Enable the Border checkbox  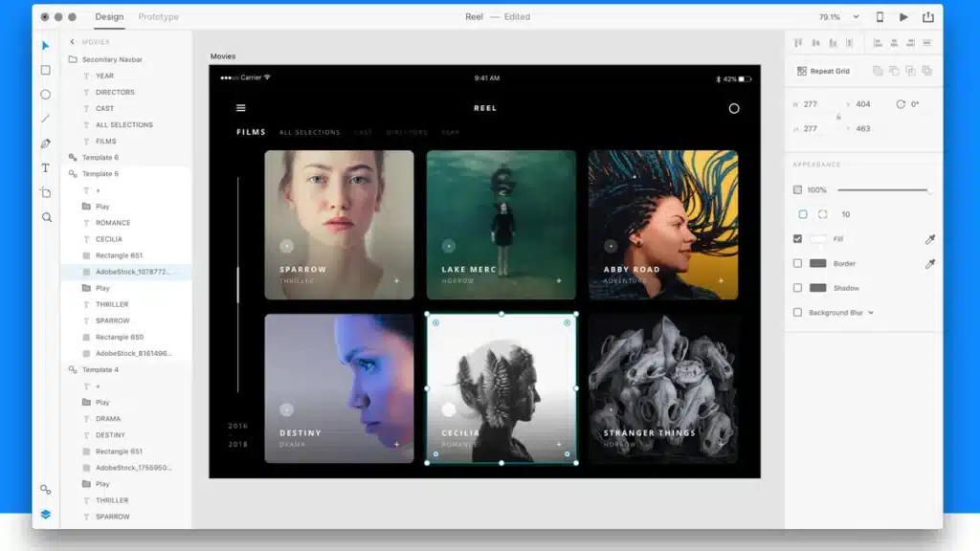tap(797, 263)
